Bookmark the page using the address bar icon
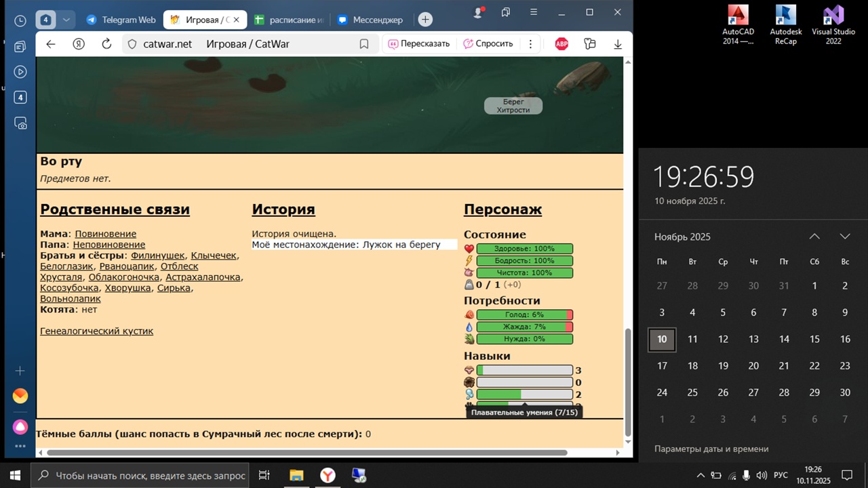 pyautogui.click(x=364, y=44)
